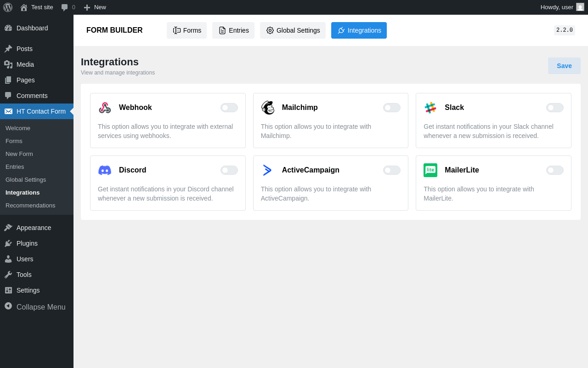Click the comments bubble icon in admin bar
Screen dimensions: 588x368
(65, 7)
